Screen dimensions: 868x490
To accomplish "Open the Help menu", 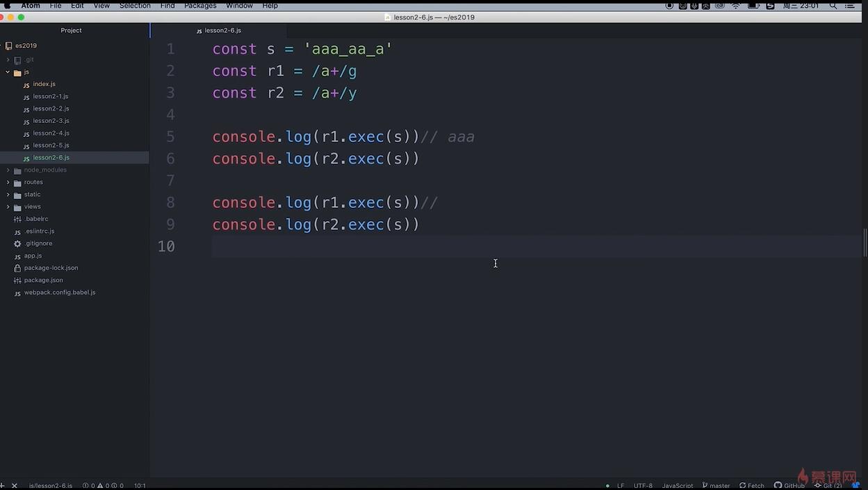I will (x=270, y=6).
